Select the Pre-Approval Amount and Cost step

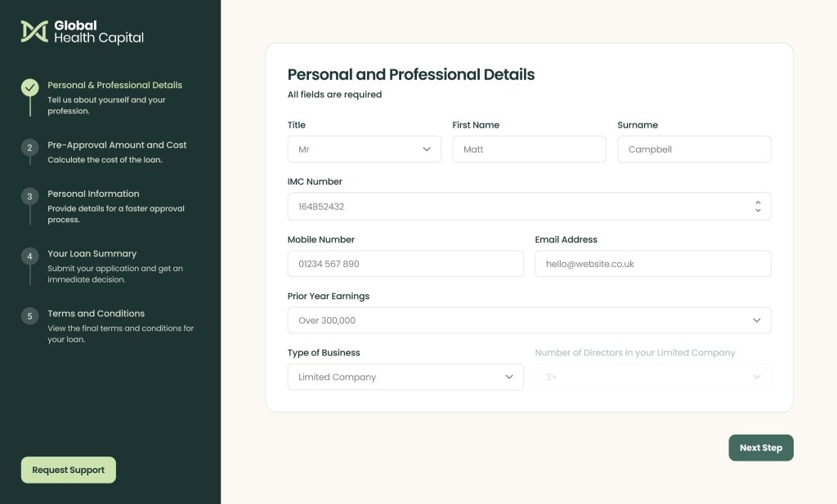point(117,144)
